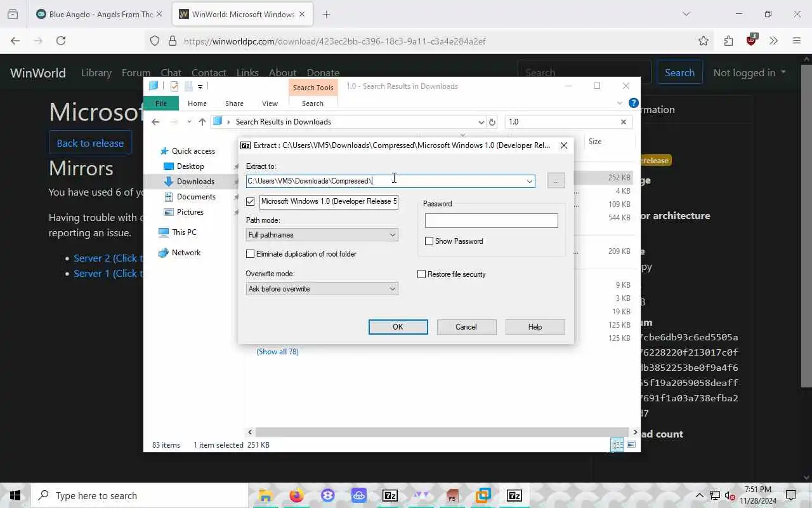
Task: Click Show all 78 link
Action: point(277,352)
